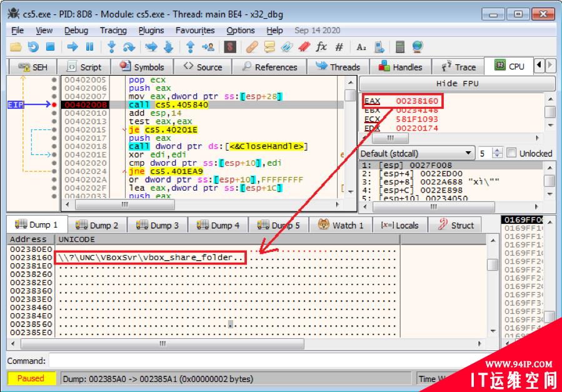Pause execution using the pause icon

pos(89,47)
